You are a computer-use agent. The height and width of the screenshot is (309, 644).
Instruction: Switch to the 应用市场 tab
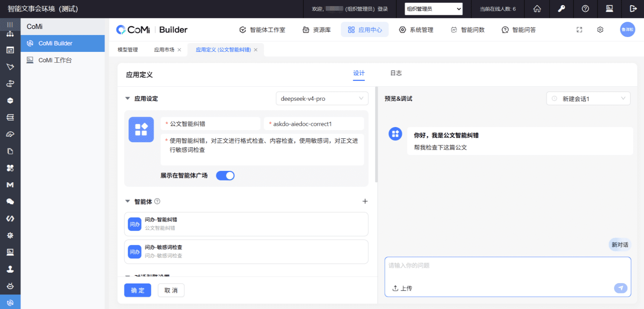164,50
